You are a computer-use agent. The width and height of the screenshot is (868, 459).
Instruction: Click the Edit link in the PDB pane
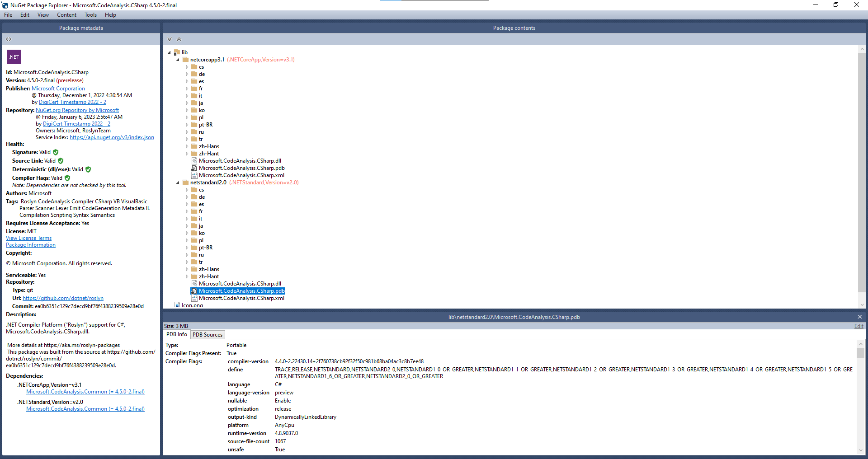pyautogui.click(x=858, y=326)
